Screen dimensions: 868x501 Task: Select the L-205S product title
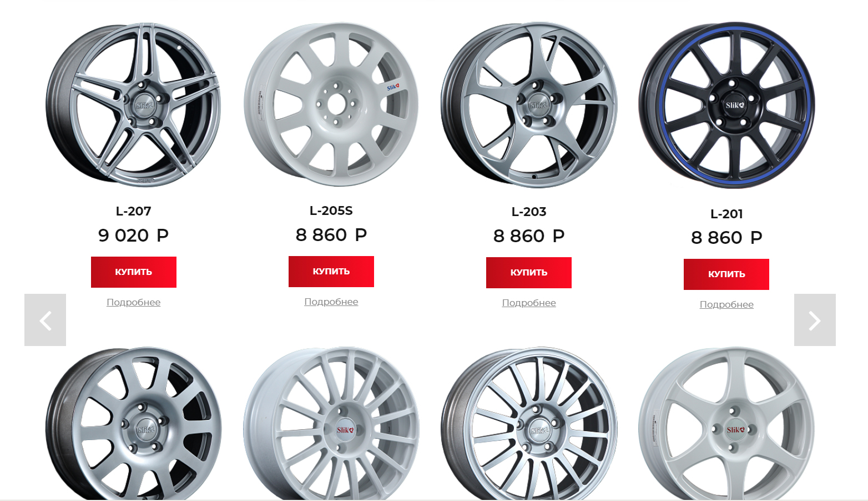[x=331, y=211]
